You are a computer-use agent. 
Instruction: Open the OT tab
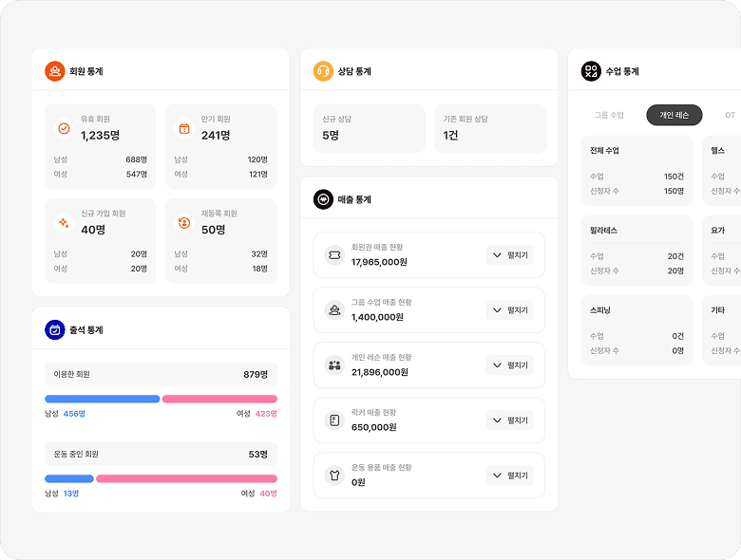pos(730,115)
